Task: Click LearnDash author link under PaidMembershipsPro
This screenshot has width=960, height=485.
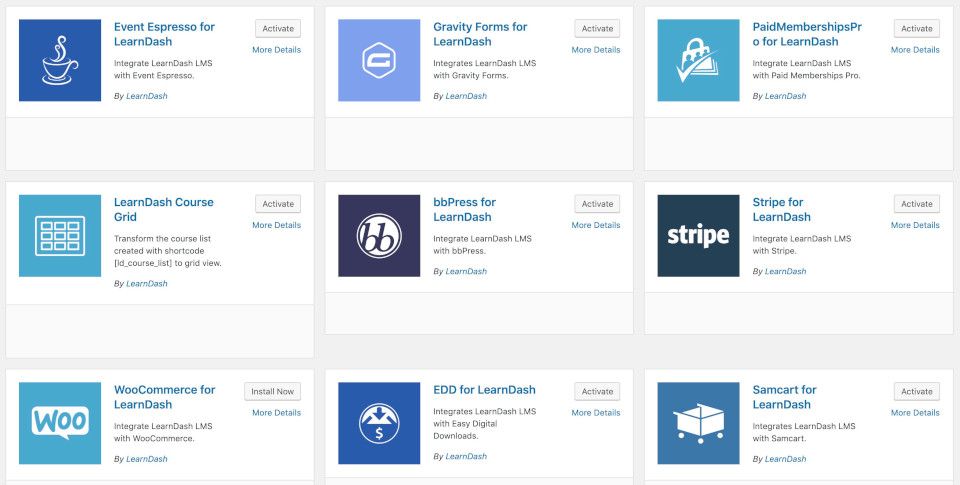Action: (x=786, y=96)
